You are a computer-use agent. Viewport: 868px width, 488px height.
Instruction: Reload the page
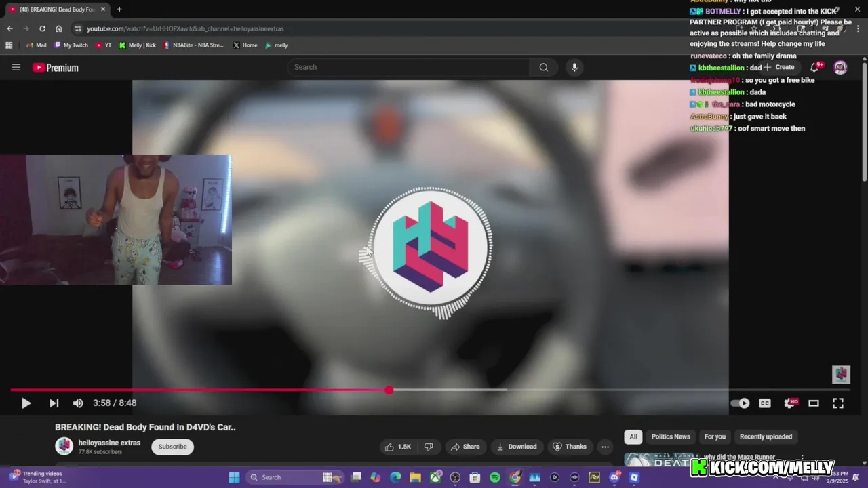pyautogui.click(x=42, y=28)
